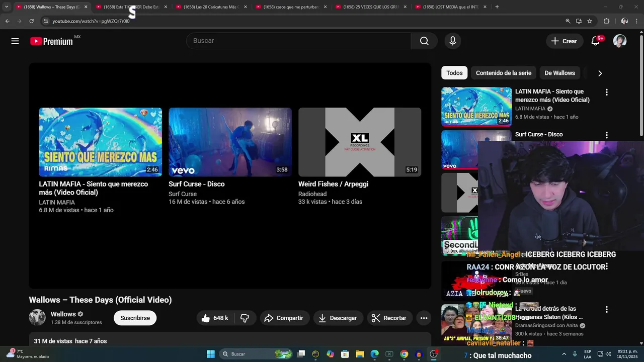Select the Contenido de la serie chip
This screenshot has width=644, height=362.
(504, 73)
